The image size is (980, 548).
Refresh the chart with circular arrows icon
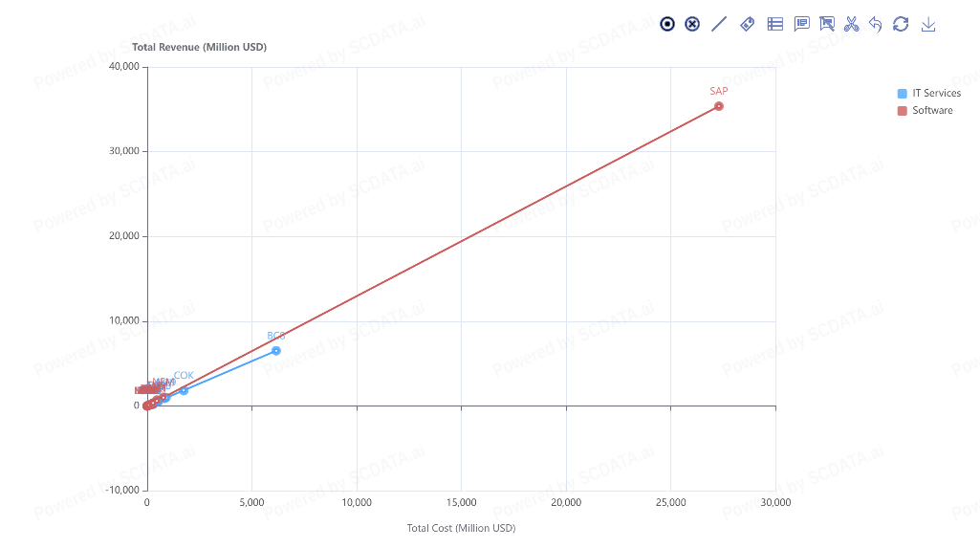tap(901, 24)
